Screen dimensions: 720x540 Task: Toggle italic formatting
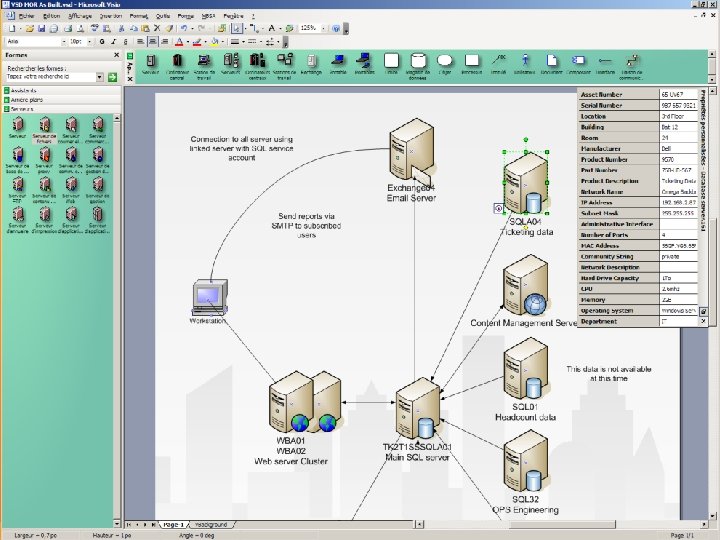[113, 42]
